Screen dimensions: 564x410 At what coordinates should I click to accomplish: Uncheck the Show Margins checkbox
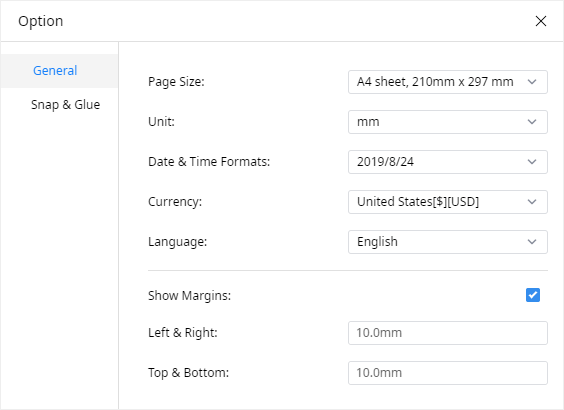(533, 295)
